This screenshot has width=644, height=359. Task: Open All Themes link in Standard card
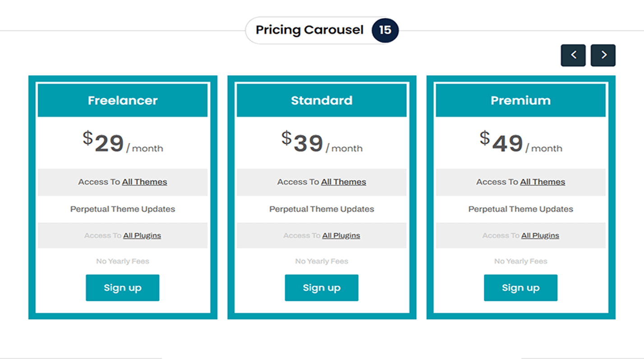coord(344,182)
